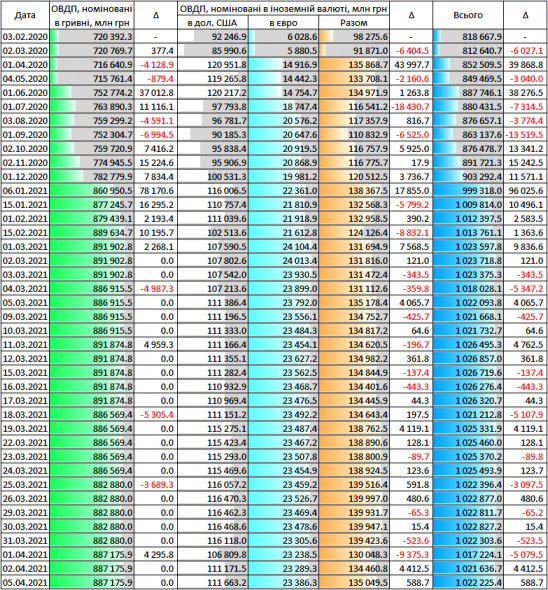Screen dimensions: 548x590
Task: Select date cell 03.02.2020
Action: pos(25,36)
